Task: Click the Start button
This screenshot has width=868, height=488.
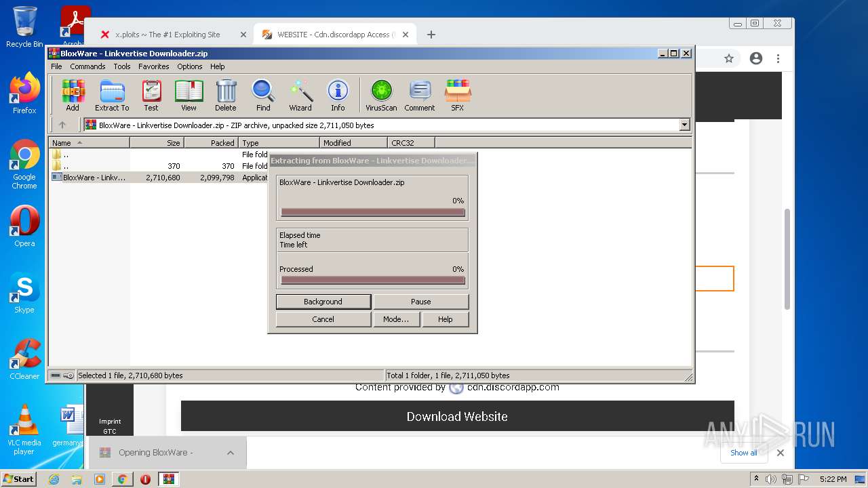Action: pyautogui.click(x=19, y=479)
